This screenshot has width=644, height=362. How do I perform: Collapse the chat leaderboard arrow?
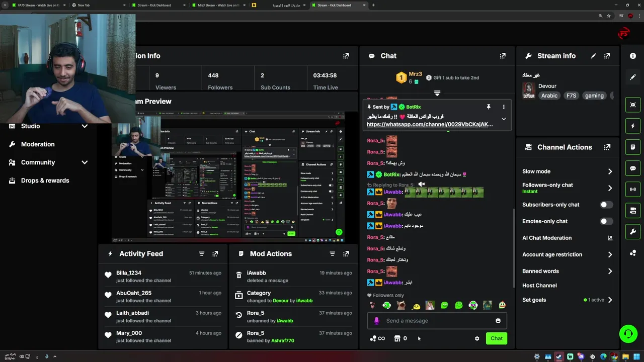(x=437, y=93)
